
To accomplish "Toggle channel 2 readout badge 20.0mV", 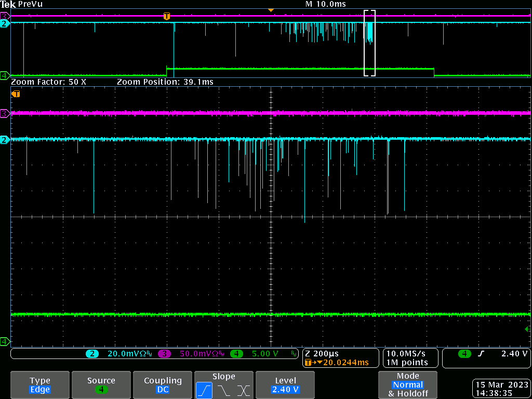I will pos(92,354).
